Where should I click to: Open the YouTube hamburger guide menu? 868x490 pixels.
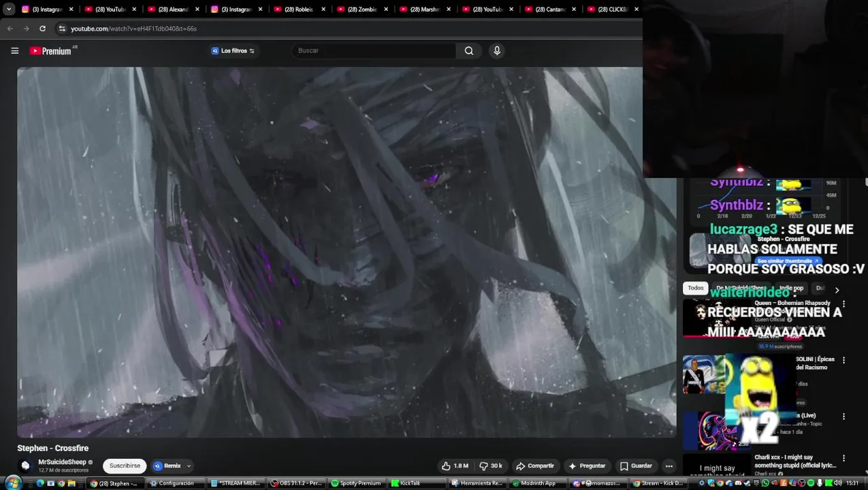pyautogui.click(x=14, y=50)
